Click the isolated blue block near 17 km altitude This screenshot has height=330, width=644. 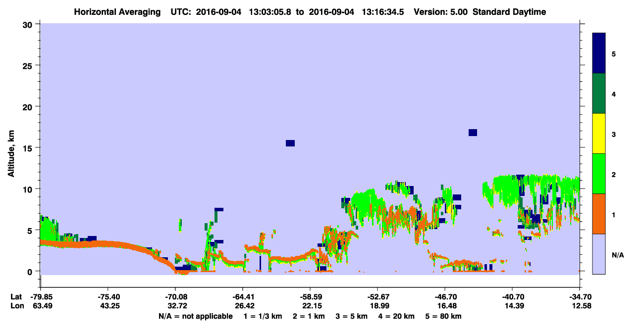tap(473, 132)
